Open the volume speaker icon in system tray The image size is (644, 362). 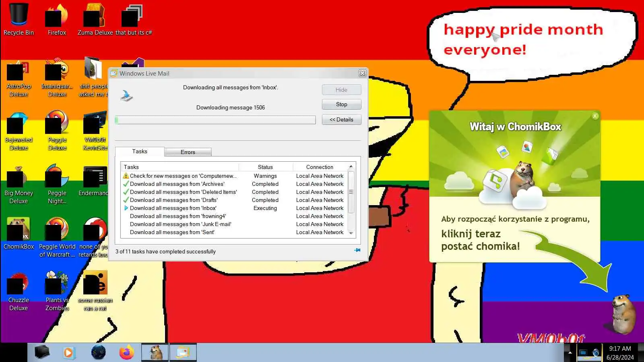pos(596,353)
